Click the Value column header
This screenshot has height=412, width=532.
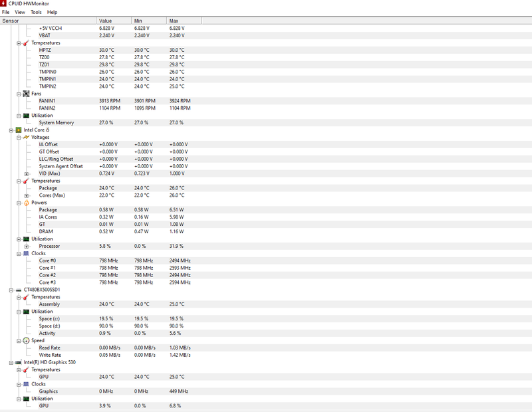[x=114, y=21]
